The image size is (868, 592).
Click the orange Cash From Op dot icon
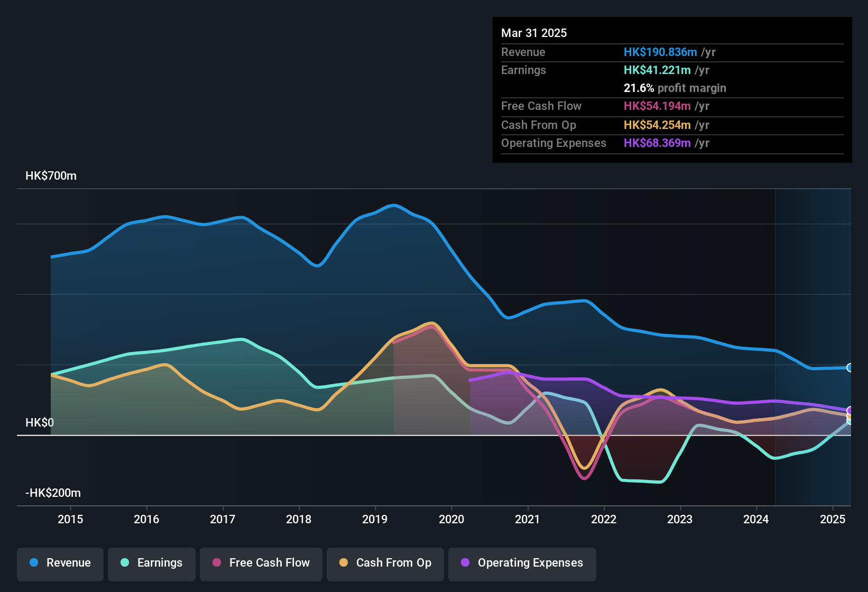(x=344, y=563)
